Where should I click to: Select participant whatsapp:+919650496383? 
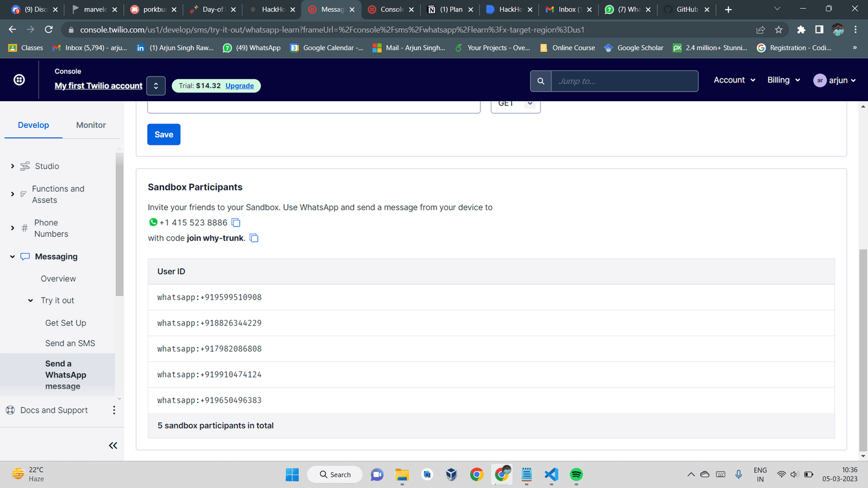(491, 401)
